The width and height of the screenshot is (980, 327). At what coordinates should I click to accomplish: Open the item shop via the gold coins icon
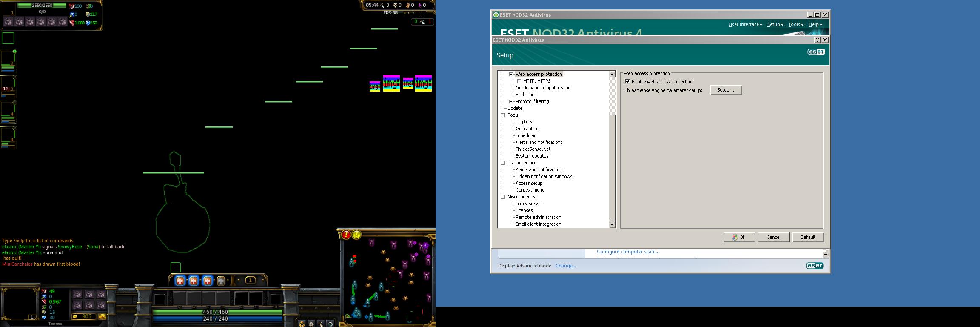pos(102,317)
